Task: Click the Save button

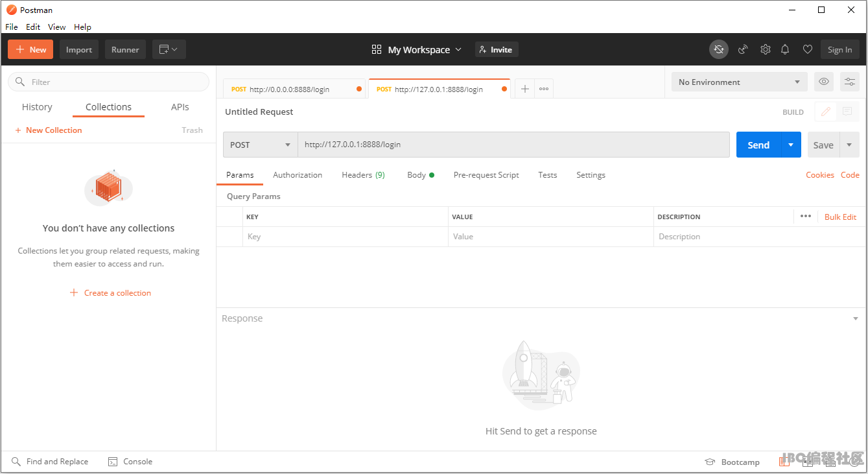Action: (x=823, y=145)
